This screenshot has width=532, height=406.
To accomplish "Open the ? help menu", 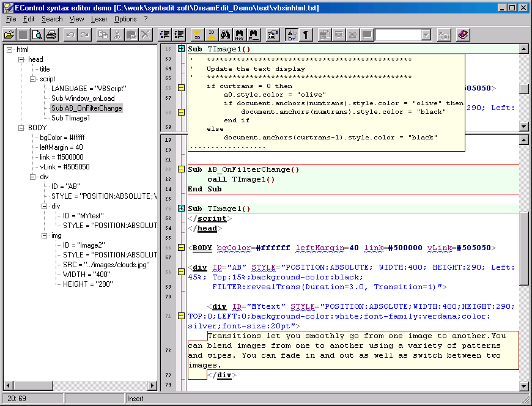I will point(146,19).
